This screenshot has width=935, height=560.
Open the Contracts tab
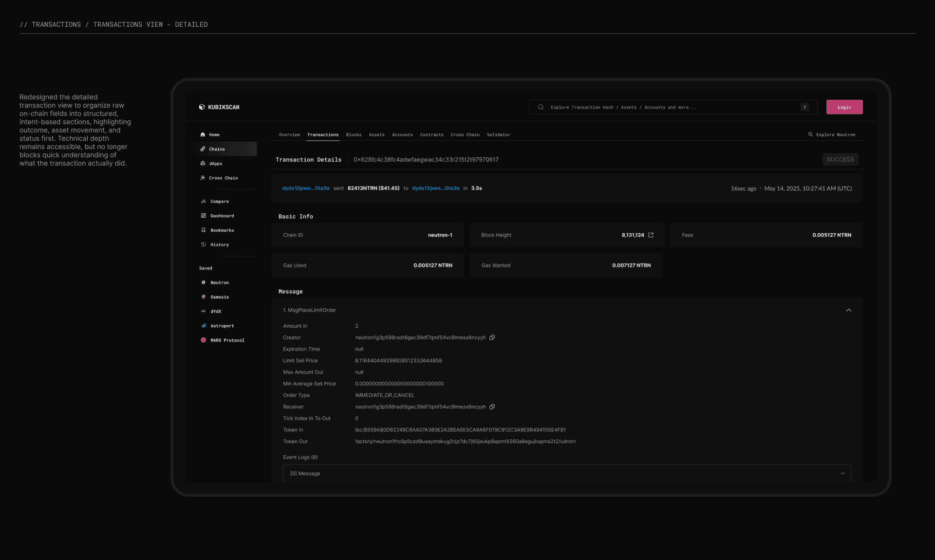[x=431, y=135]
